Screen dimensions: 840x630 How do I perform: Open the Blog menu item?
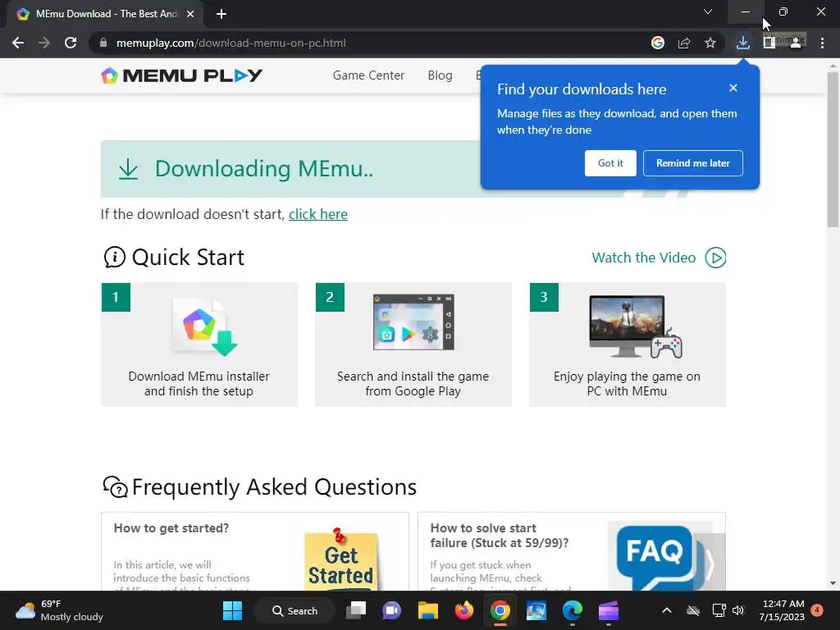(x=440, y=75)
